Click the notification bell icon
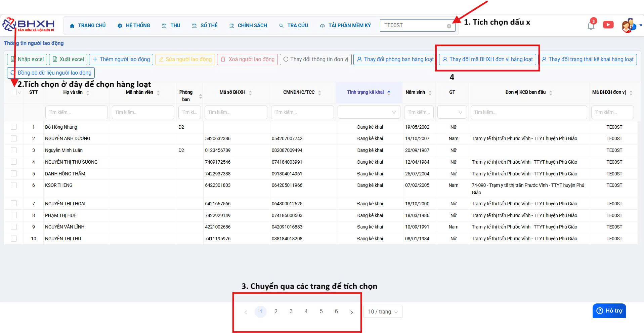The image size is (644, 333). click(x=591, y=26)
